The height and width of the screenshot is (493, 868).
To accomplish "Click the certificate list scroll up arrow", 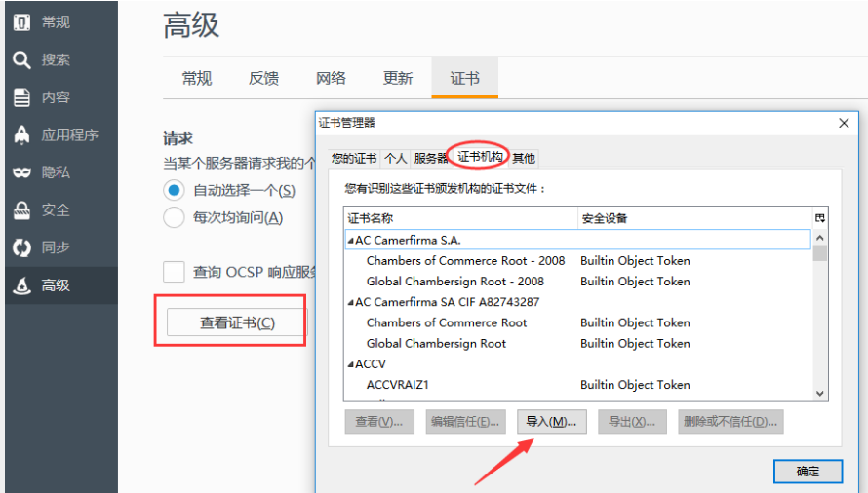I will coord(820,238).
